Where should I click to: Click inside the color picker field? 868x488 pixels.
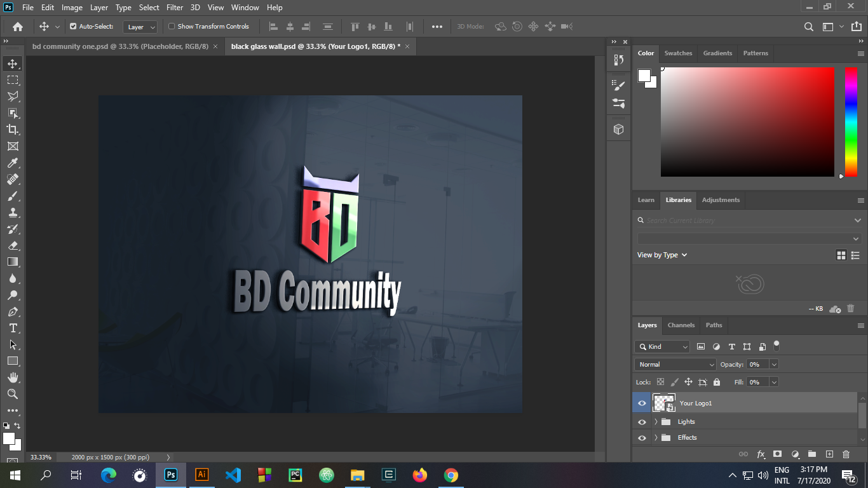pos(747,121)
